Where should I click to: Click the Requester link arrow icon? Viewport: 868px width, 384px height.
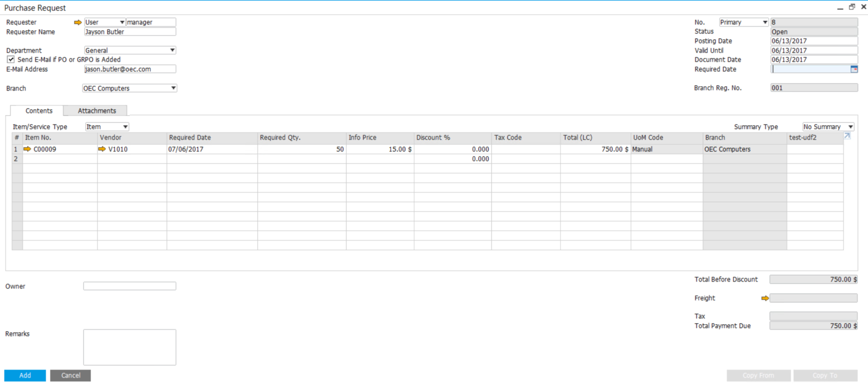point(78,22)
